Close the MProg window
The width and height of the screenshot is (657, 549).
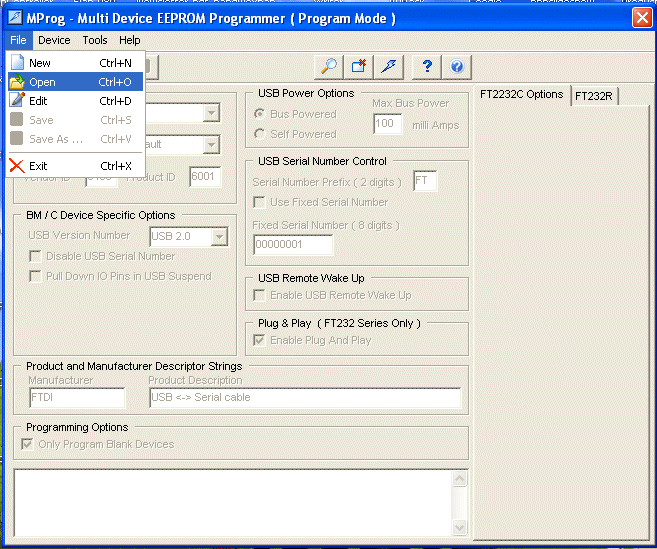tap(642, 18)
